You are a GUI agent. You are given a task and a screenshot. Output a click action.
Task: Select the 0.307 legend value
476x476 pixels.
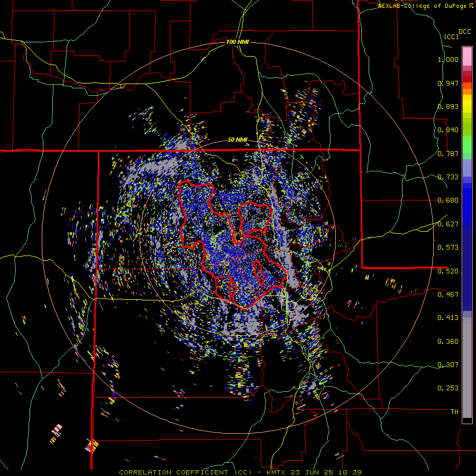pos(448,365)
